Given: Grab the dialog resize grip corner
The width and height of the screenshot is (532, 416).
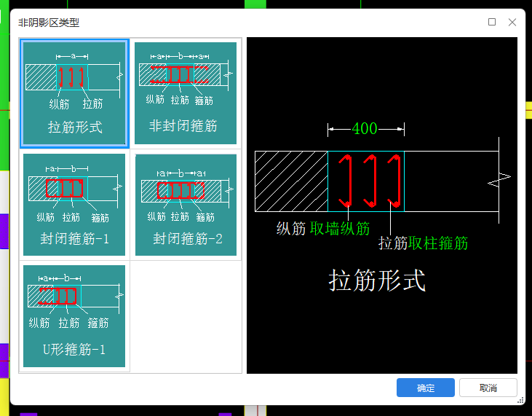Looking at the screenshot, I should [x=520, y=401].
